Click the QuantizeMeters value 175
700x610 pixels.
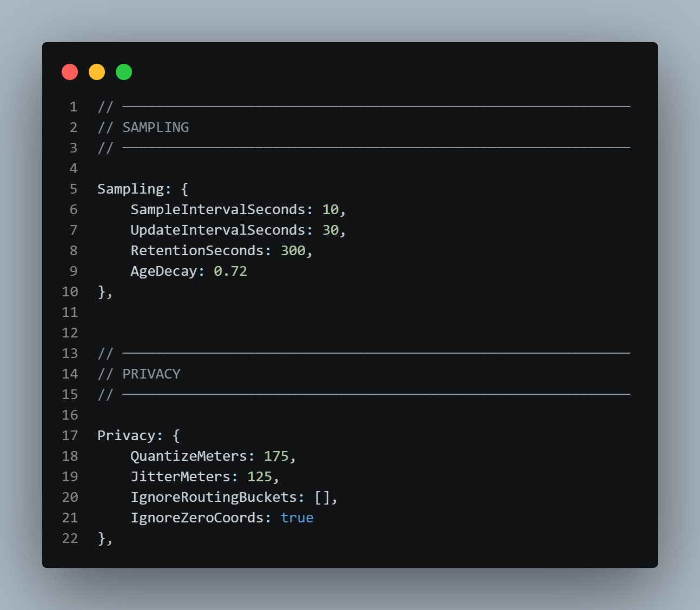pos(276,456)
